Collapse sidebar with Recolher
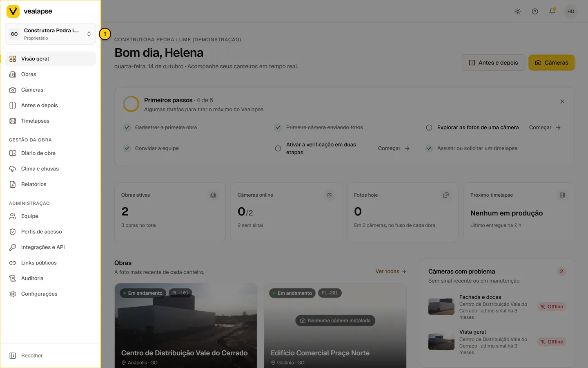This screenshot has width=588, height=368. pos(50,355)
